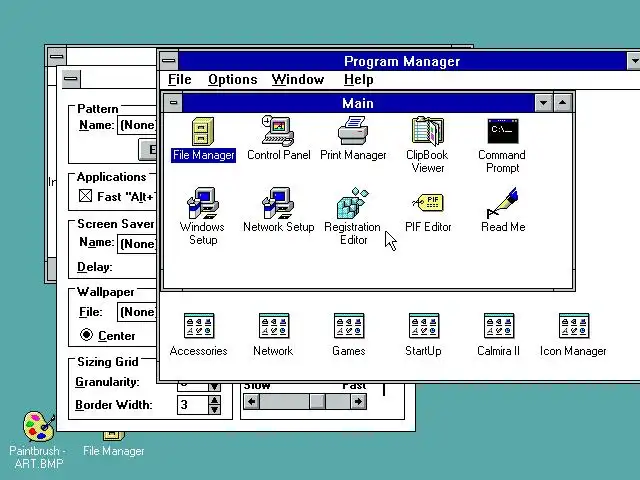Launch the PIF Editor icon
This screenshot has height=480, width=640.
point(428,212)
